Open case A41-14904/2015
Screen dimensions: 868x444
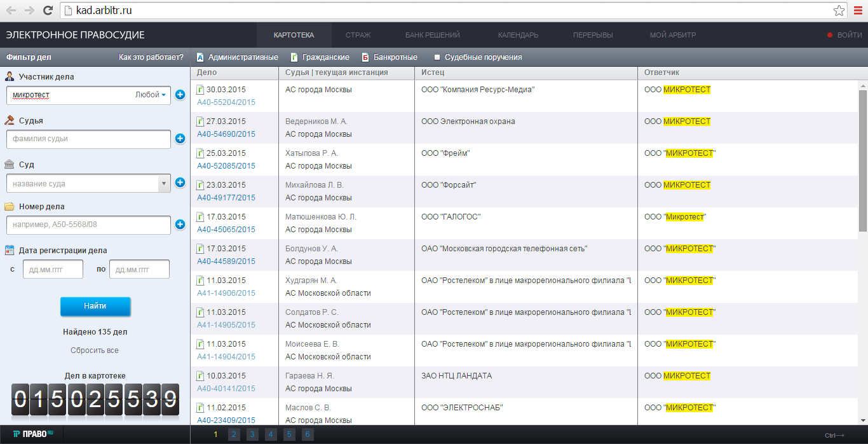(x=226, y=357)
